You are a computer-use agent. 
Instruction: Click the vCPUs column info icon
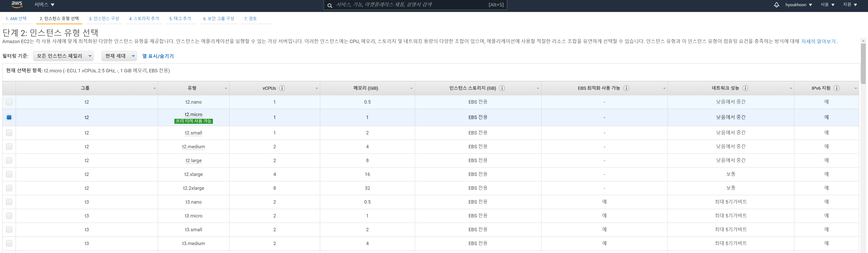pos(282,88)
